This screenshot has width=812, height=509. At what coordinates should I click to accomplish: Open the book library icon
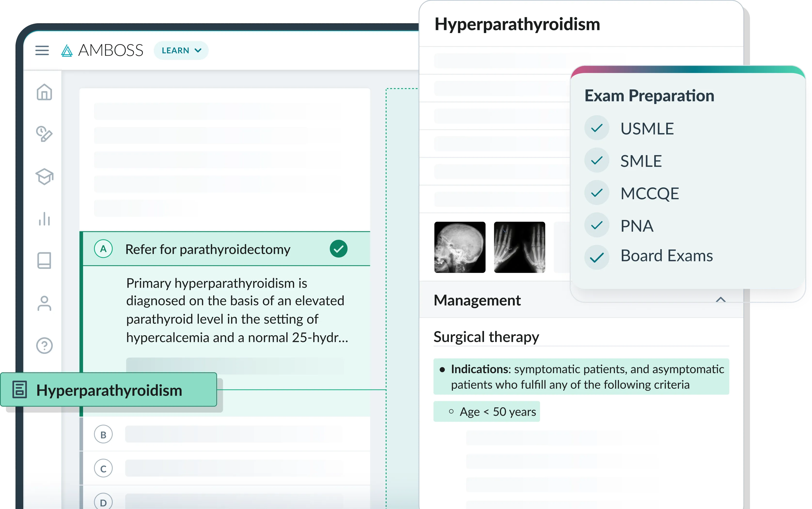(44, 261)
